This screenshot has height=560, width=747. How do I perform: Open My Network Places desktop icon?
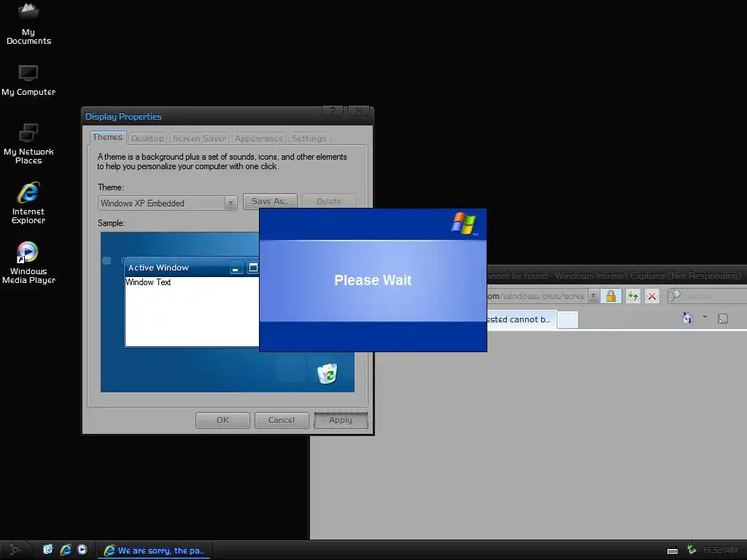28,144
